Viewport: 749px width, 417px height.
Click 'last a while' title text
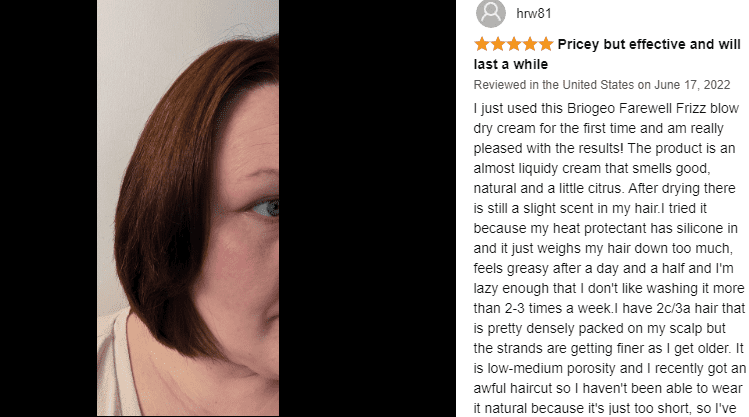(511, 64)
